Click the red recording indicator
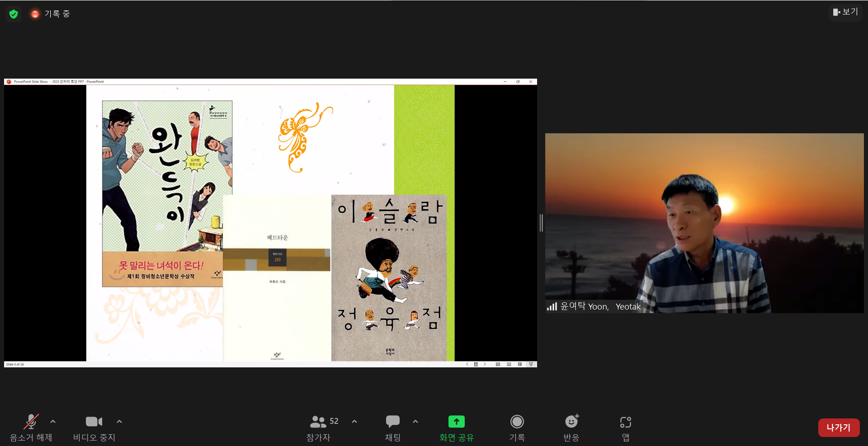 (x=35, y=14)
